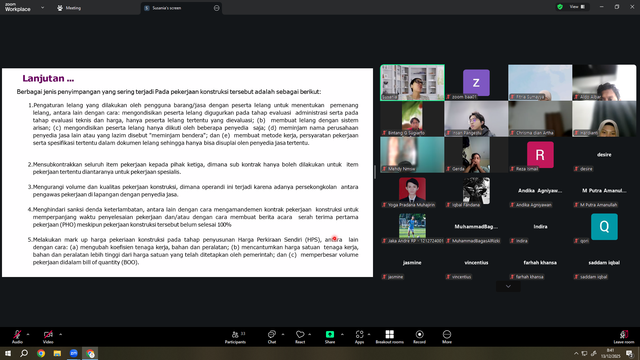Select Bintang G Sugiarto's video tile
Image resolution: width=640 pixels, height=360 pixels.
click(412, 119)
